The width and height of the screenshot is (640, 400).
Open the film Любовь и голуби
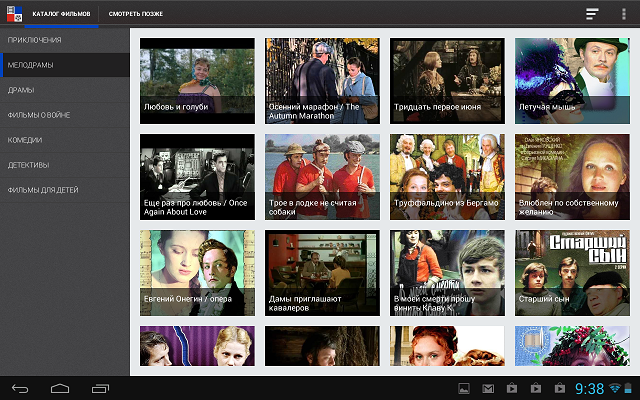point(197,81)
